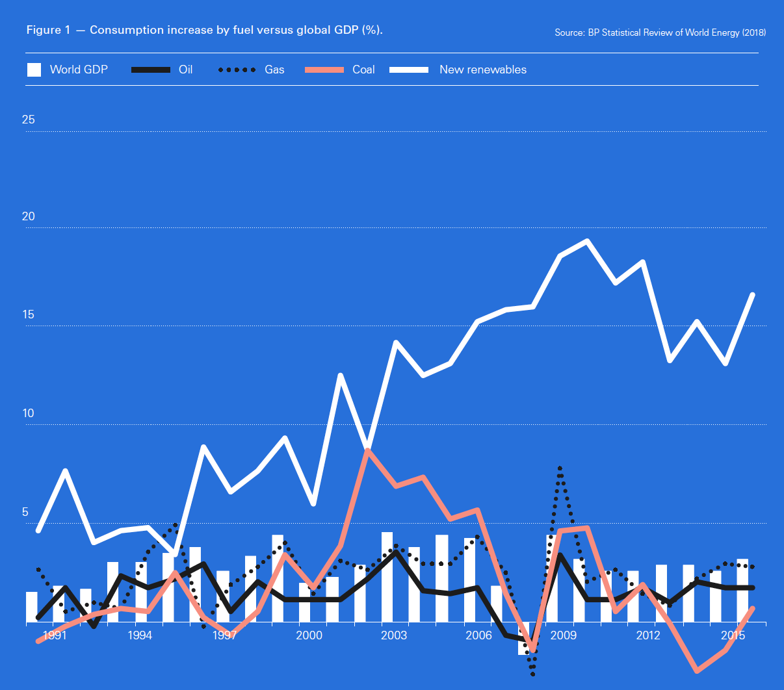
Task: Click the World GDP white square swatch
Action: [34, 70]
